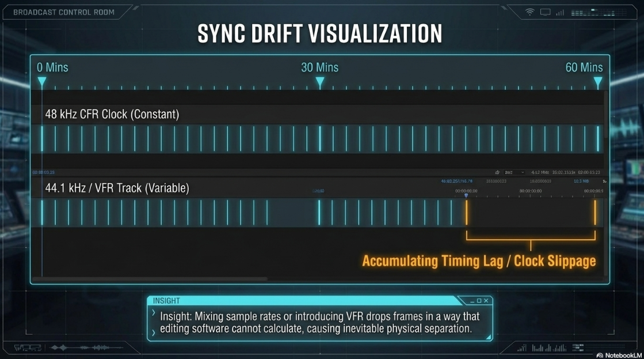The image size is (644, 359).
Task: Click the horizontal scrollbar under the timeline
Action: point(150,279)
